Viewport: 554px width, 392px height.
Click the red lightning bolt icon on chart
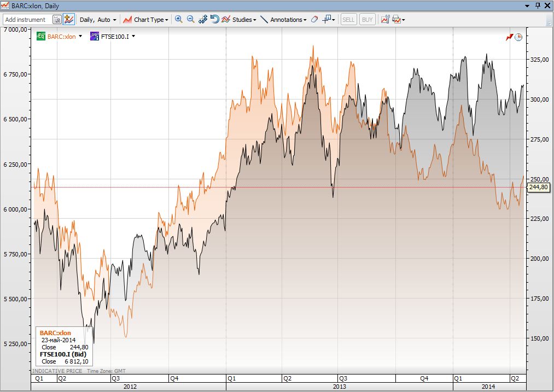click(x=510, y=37)
